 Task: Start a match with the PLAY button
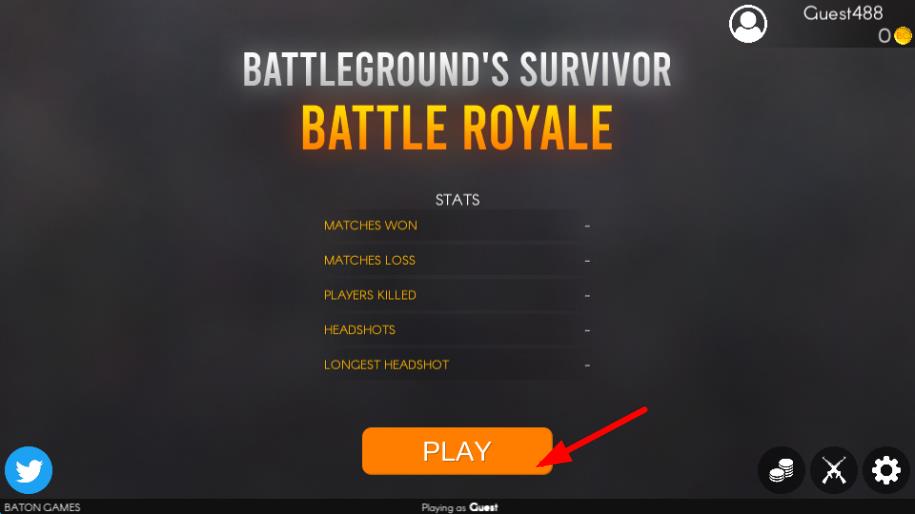point(457,451)
